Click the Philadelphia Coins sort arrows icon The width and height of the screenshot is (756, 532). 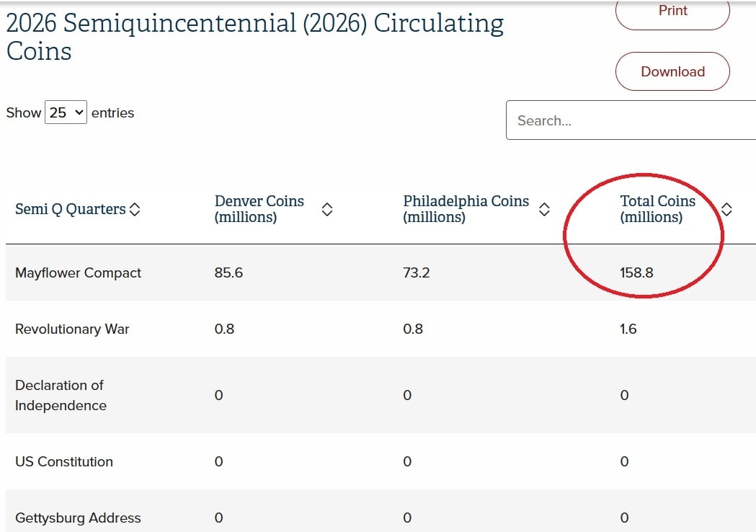pyautogui.click(x=544, y=209)
